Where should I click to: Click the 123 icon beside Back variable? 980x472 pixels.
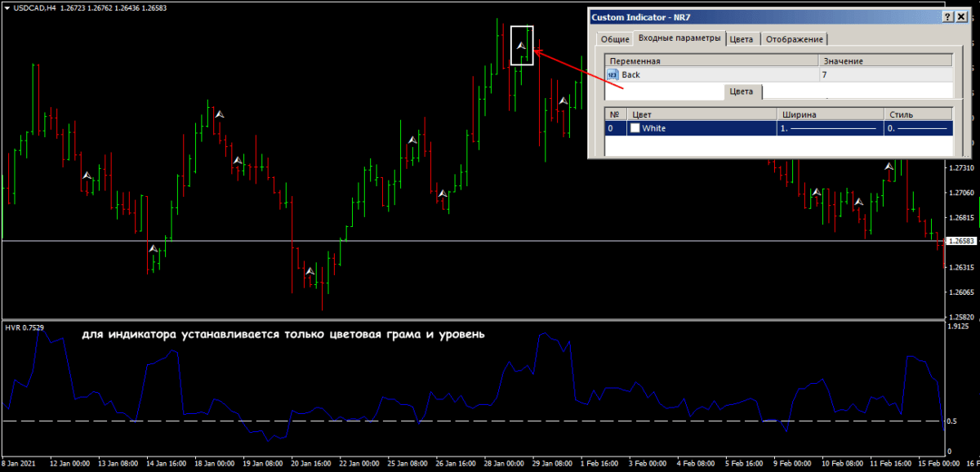coord(612,75)
